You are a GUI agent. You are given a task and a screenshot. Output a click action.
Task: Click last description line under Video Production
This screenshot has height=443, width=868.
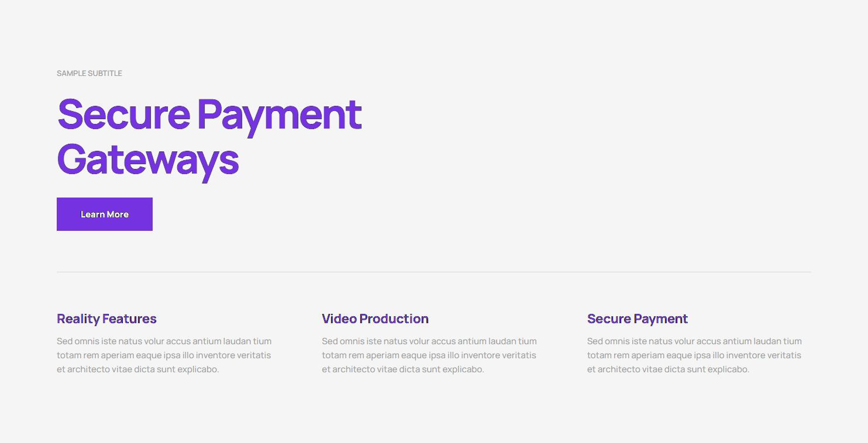[402, 369]
